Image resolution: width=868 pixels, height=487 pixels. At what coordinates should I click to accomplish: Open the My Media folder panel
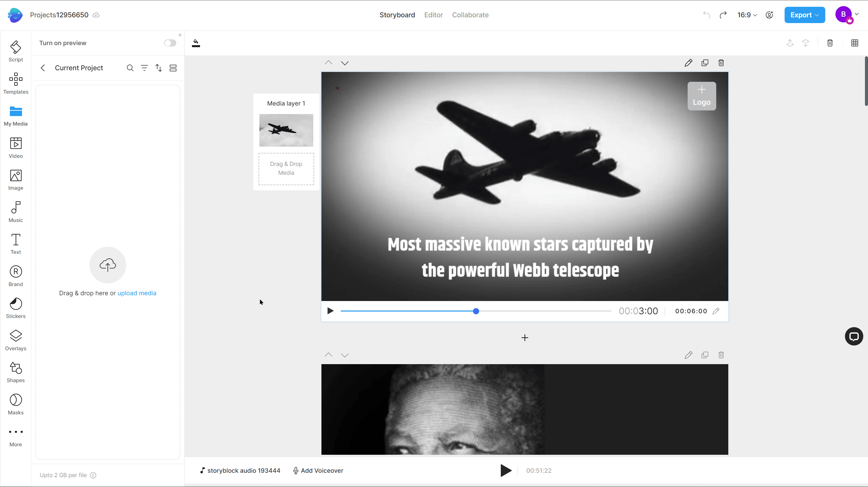(16, 116)
